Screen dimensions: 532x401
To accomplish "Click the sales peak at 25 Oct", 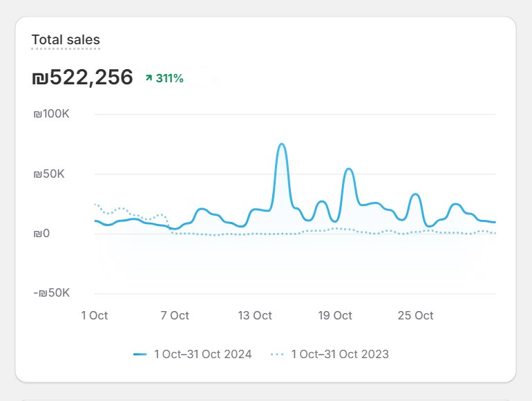I will pos(415,194).
